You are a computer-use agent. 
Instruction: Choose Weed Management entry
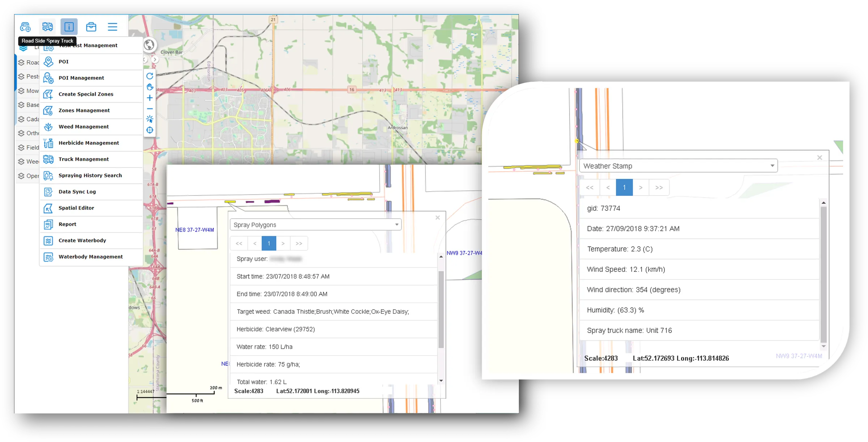pyautogui.click(x=91, y=127)
